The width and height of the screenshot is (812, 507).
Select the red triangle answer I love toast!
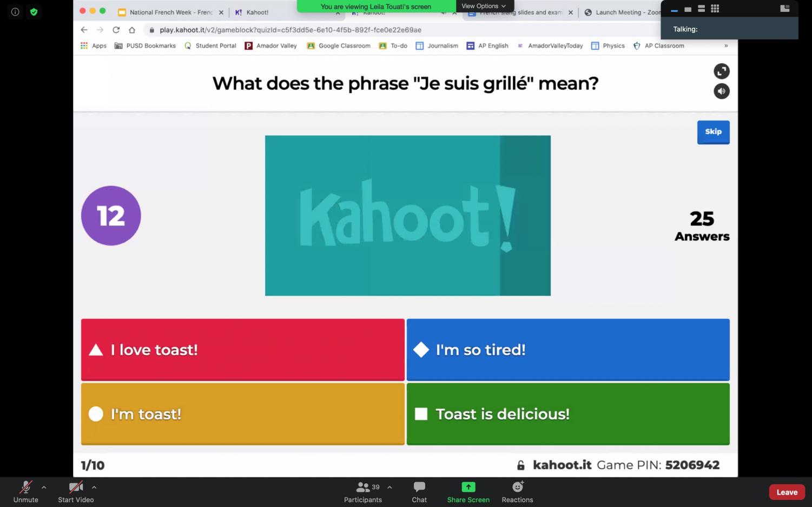point(242,350)
